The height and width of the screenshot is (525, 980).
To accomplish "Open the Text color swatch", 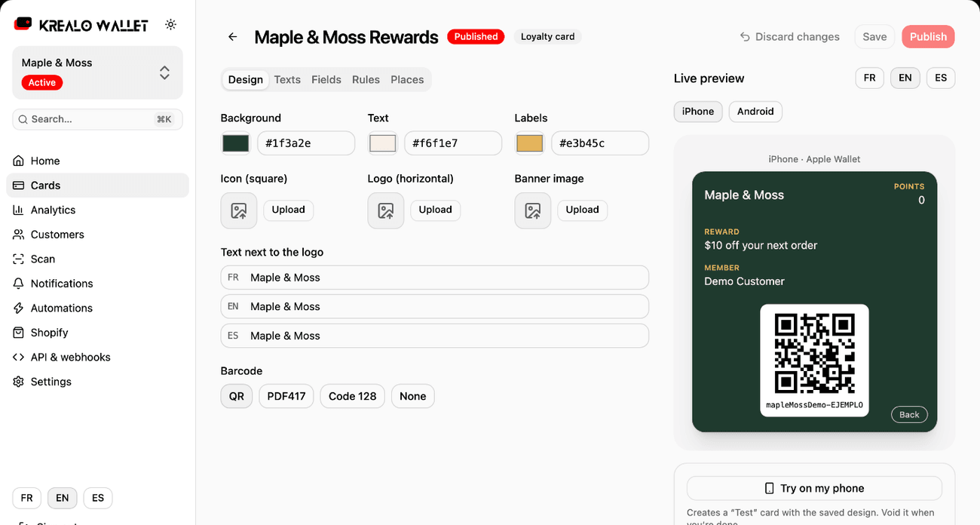I will (x=383, y=143).
